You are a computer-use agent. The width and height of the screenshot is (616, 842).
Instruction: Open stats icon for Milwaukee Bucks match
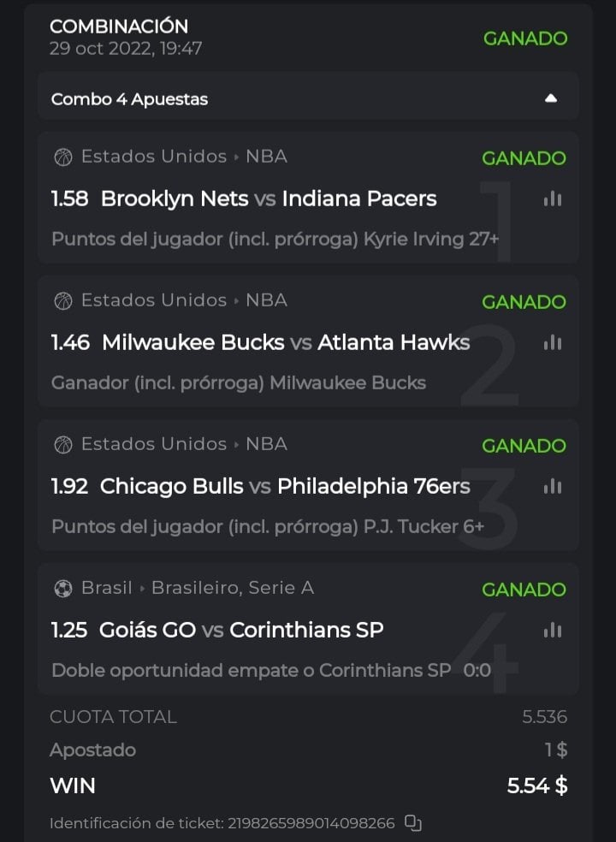[x=553, y=342]
